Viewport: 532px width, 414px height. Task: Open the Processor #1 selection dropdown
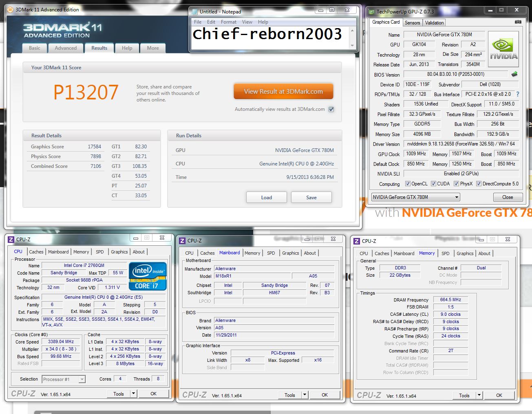point(64,379)
